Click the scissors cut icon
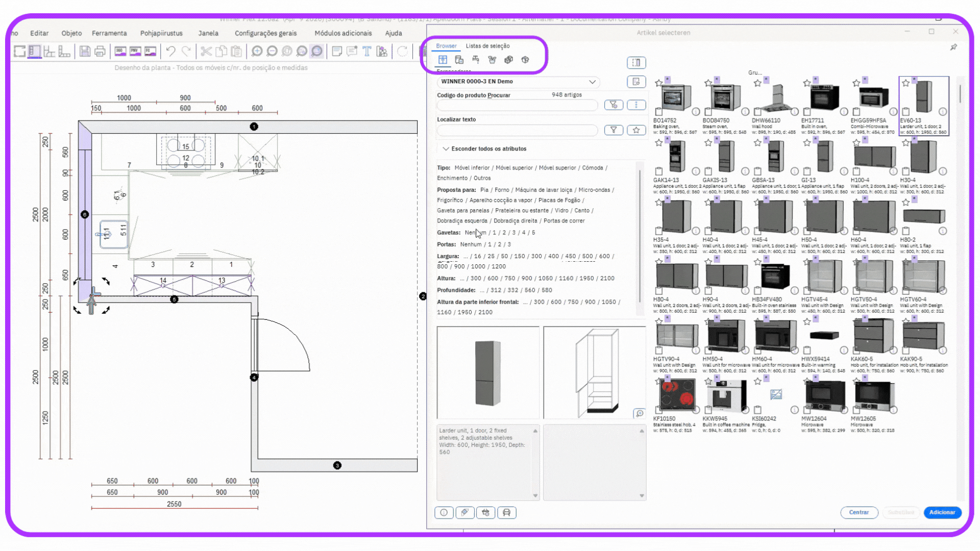 pos(206,51)
